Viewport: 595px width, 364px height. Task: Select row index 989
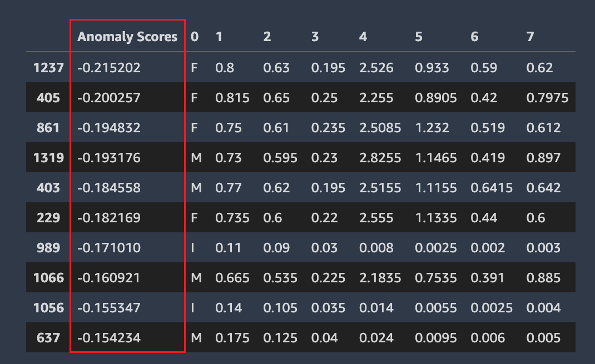point(48,248)
